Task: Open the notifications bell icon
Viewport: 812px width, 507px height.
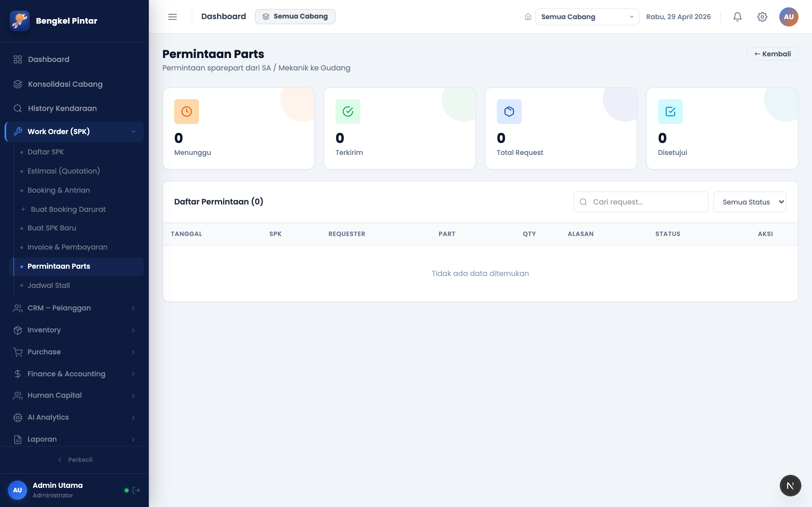Action: point(737,17)
